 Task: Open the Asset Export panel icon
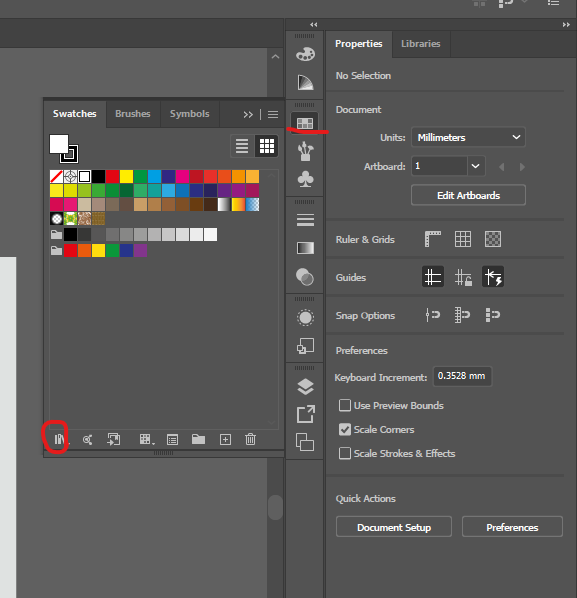[305, 414]
